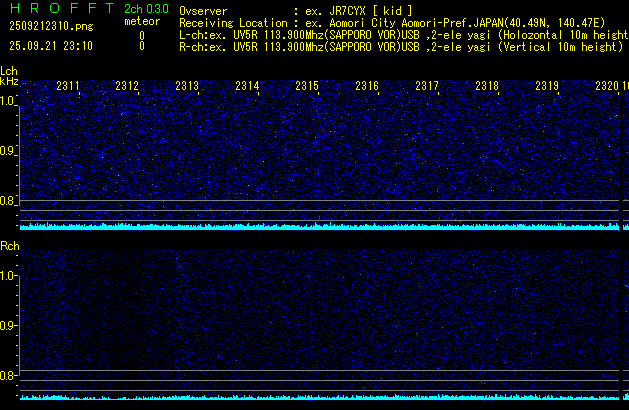
Task: Click the cyan signal strip below Lch spectrogram
Action: [x=320, y=227]
